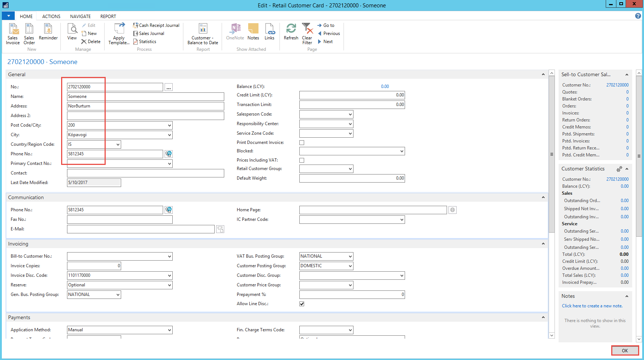The image size is (644, 360).
Task: Open the Cash Receipt Journal
Action: click(156, 25)
